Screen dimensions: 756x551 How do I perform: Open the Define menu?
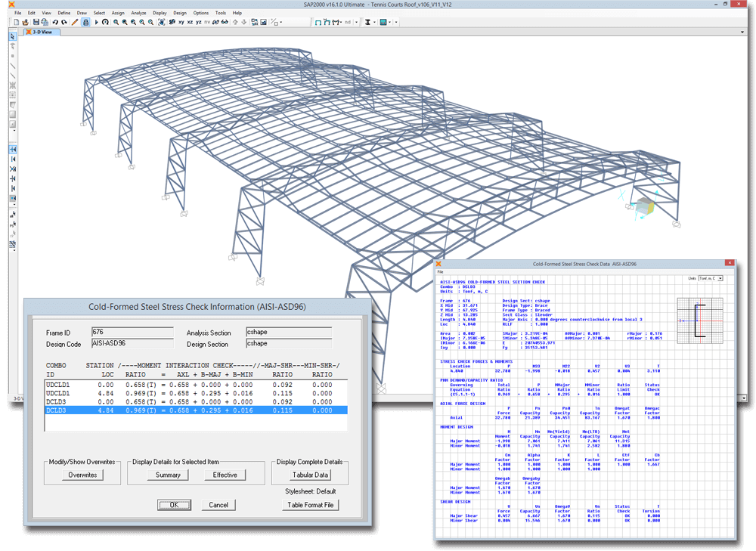(x=64, y=13)
